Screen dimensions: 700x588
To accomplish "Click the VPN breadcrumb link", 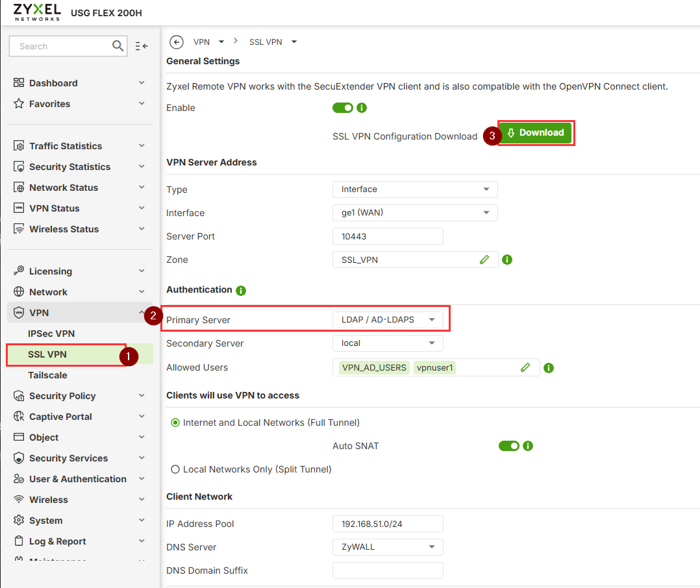I will (x=201, y=42).
